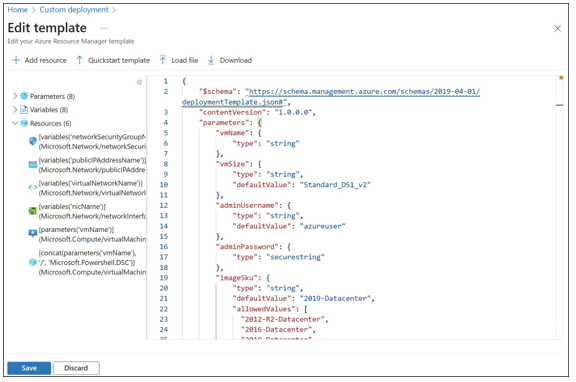576x382 pixels.
Task: Click "2016-Datacenter" value on line 24
Action: point(277,329)
